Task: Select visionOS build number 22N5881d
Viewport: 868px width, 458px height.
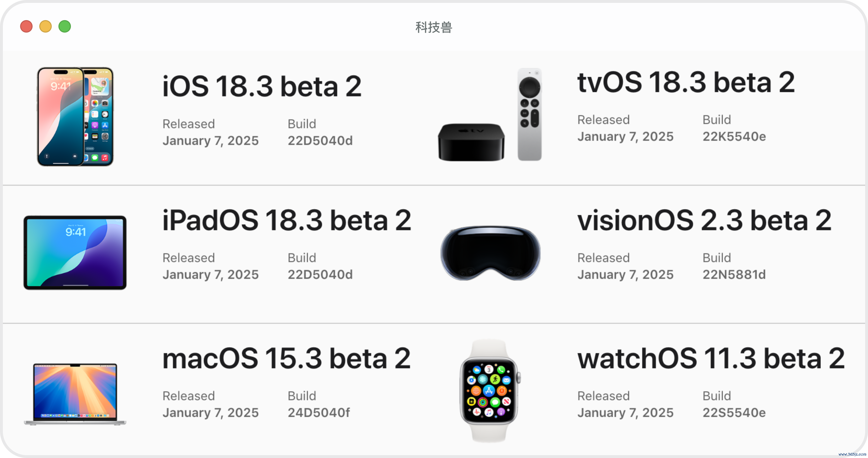Action: coord(734,275)
